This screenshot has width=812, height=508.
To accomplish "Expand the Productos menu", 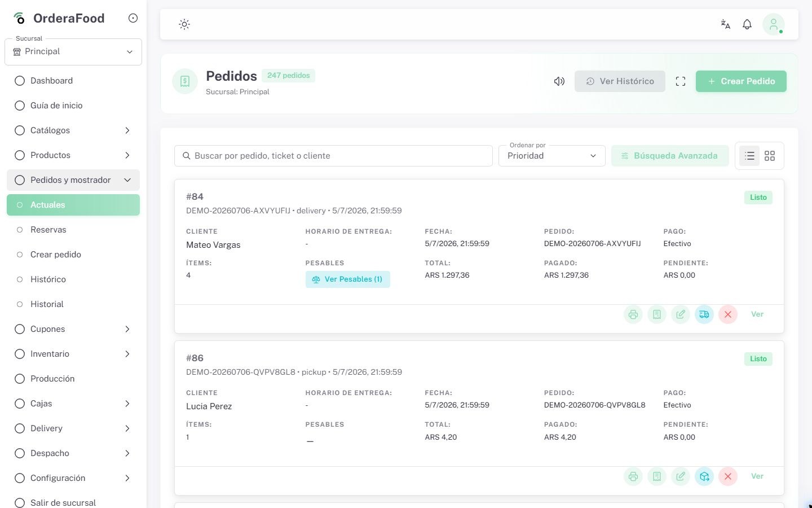I will pyautogui.click(x=73, y=155).
